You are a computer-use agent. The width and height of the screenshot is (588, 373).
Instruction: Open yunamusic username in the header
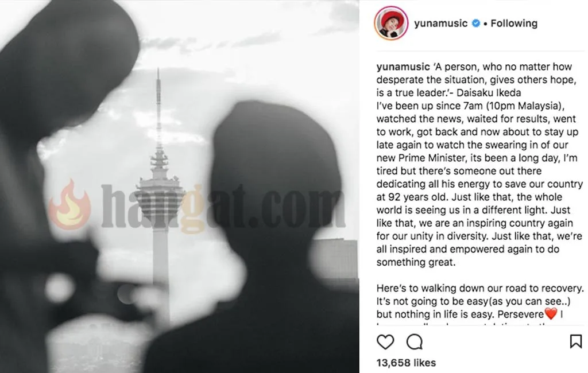click(440, 24)
